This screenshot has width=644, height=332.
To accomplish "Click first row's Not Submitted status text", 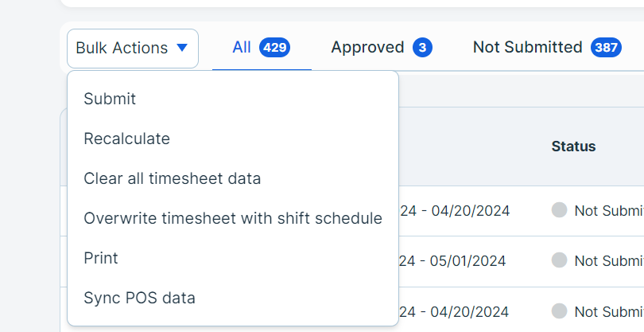I will click(x=608, y=210).
